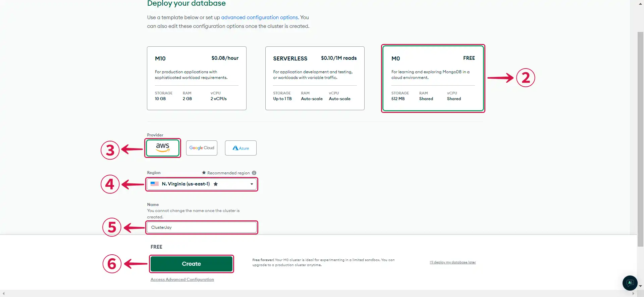Click I'll deploy my database later

click(x=453, y=262)
